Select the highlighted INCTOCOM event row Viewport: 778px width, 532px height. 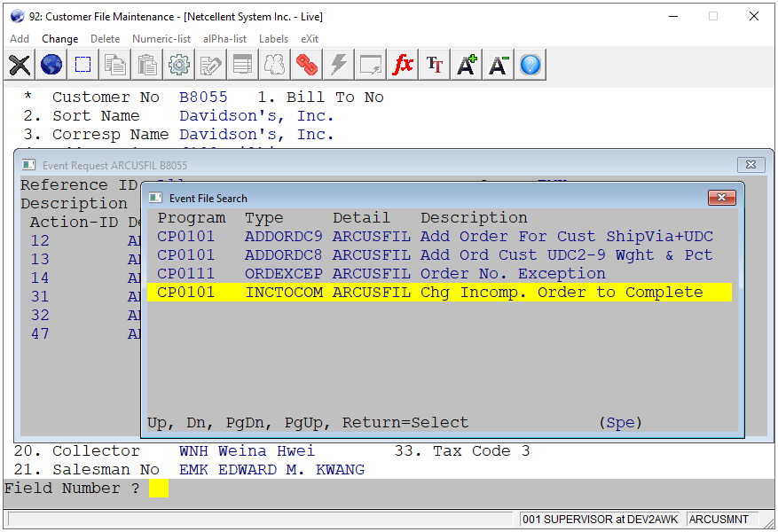click(439, 293)
